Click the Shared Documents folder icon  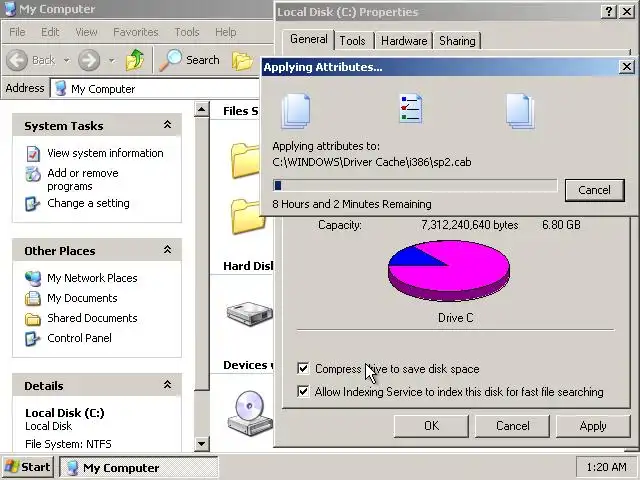click(x=33, y=318)
